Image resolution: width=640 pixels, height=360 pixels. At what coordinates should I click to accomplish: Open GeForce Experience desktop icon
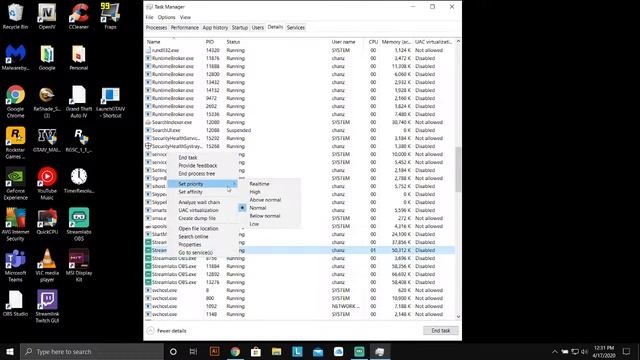15,183
